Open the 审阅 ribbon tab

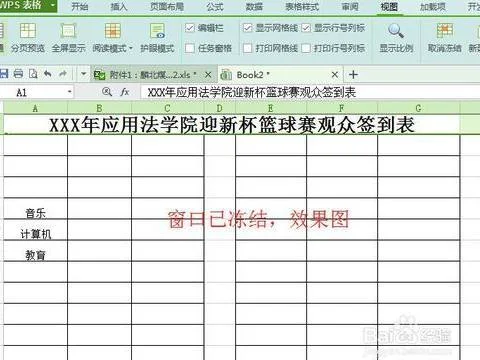coord(350,7)
